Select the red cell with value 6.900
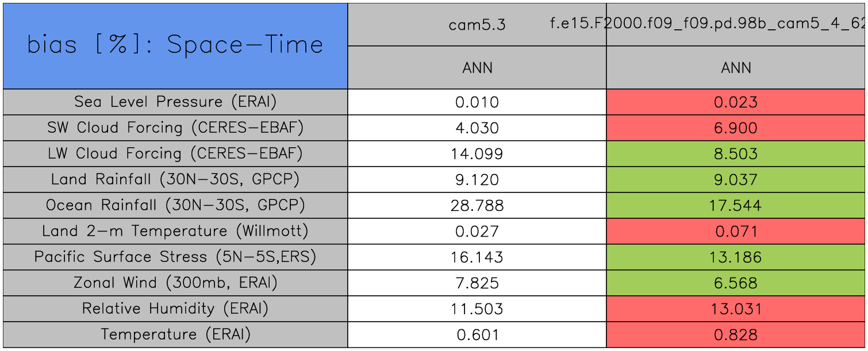This screenshot has width=868, height=351. point(736,128)
